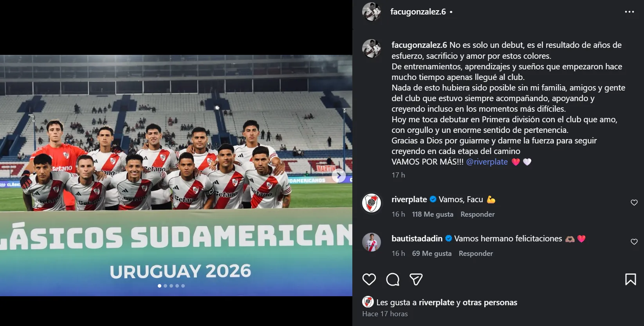
Task: Like riverplate's comment heart
Action: point(634,203)
